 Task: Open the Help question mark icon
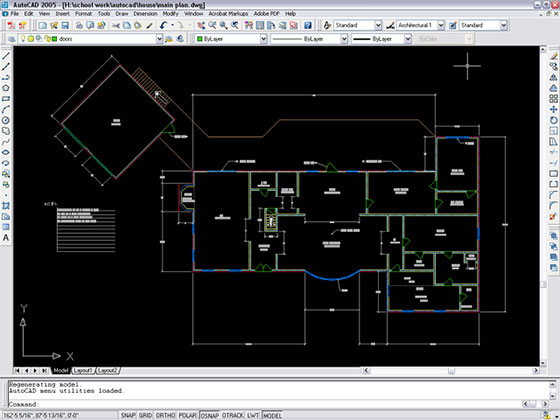click(308, 25)
